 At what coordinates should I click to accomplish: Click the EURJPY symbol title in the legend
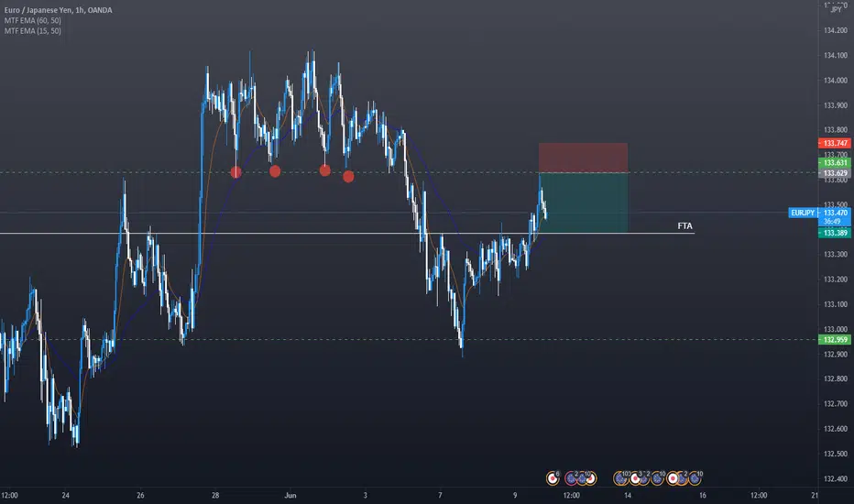coord(59,10)
